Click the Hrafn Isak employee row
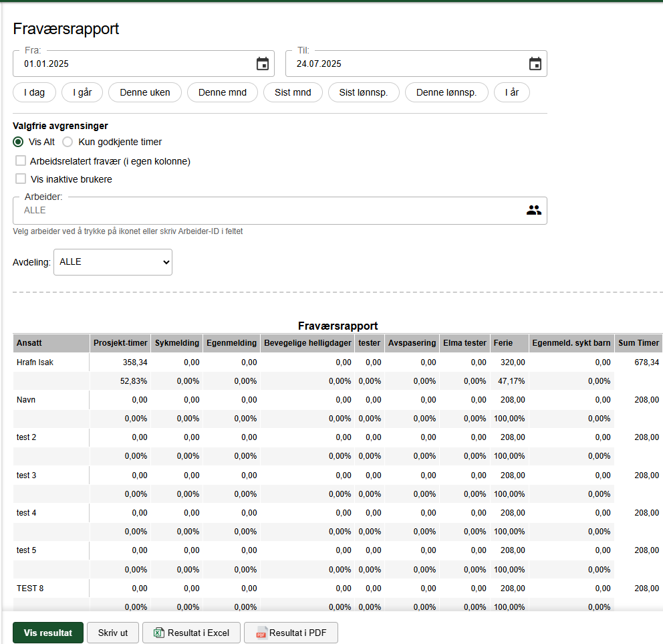The width and height of the screenshot is (663, 644). (x=338, y=362)
